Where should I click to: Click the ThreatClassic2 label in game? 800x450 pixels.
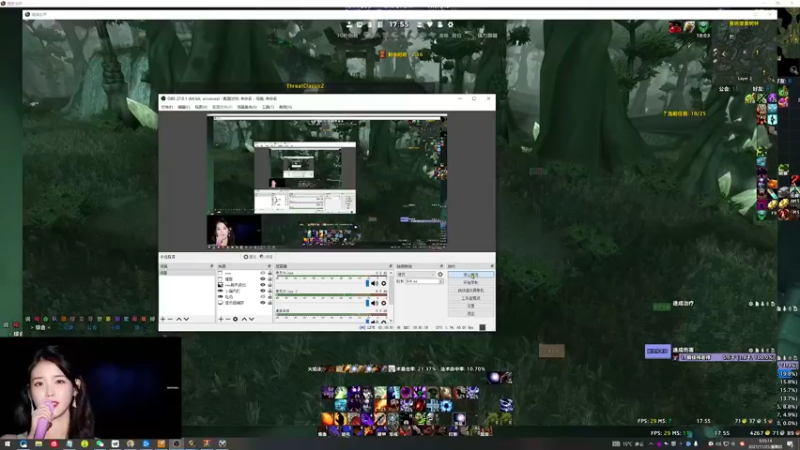pos(305,86)
